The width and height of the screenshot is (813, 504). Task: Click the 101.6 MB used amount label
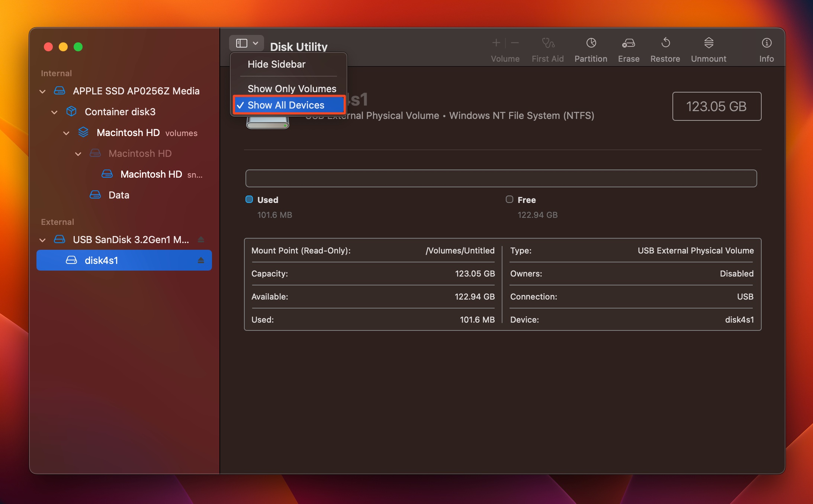point(274,215)
